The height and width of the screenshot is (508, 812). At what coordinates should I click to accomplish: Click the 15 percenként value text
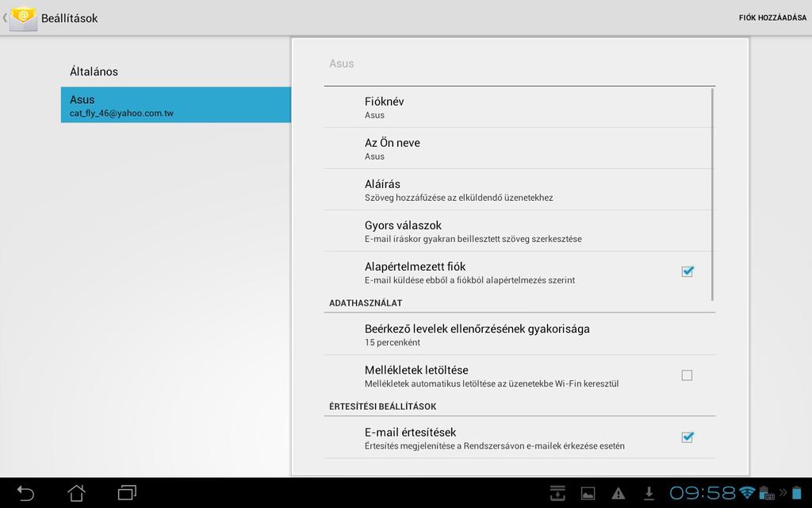[392, 343]
